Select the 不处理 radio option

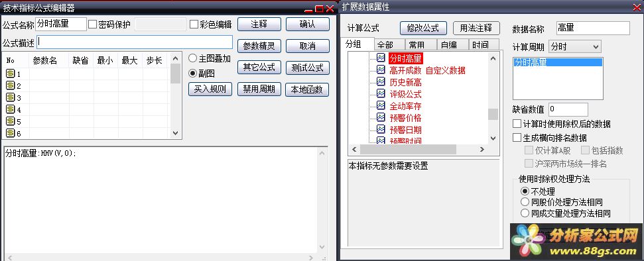click(x=525, y=191)
